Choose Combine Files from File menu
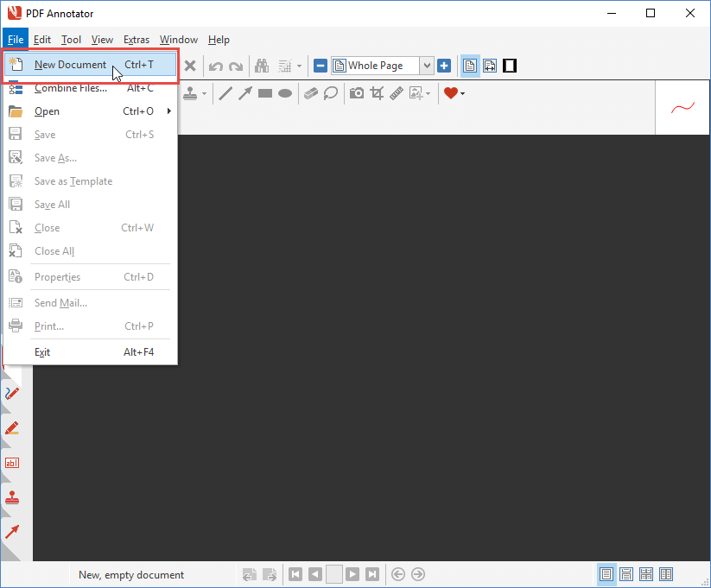 click(x=90, y=88)
